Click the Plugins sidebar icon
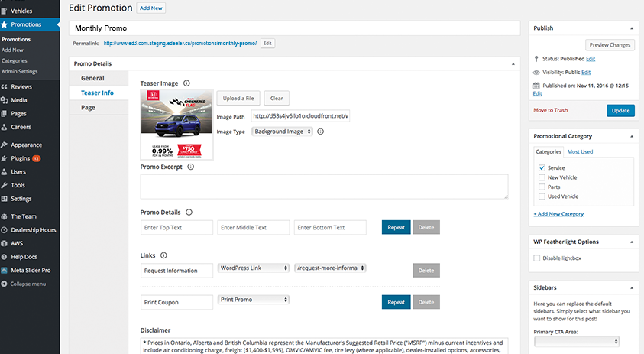This screenshot has height=354, width=644. 4,158
